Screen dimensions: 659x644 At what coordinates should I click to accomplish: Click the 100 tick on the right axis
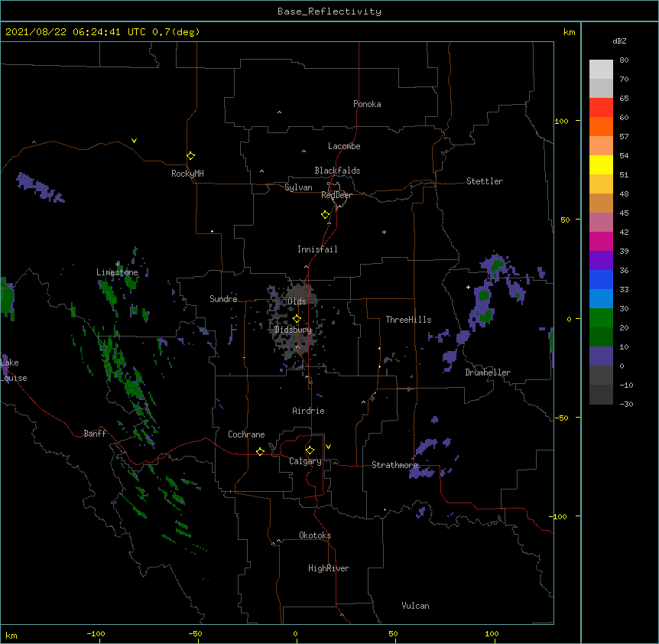coord(561,121)
